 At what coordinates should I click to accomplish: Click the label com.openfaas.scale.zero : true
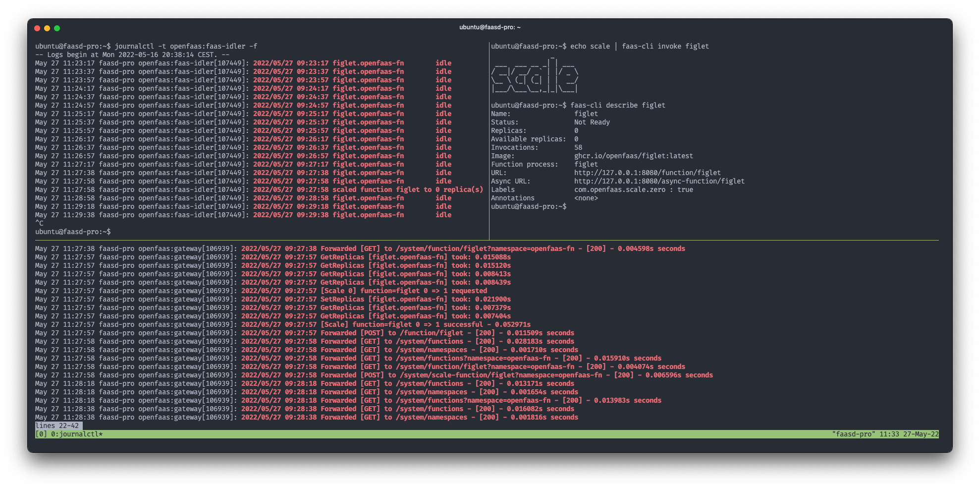point(634,189)
